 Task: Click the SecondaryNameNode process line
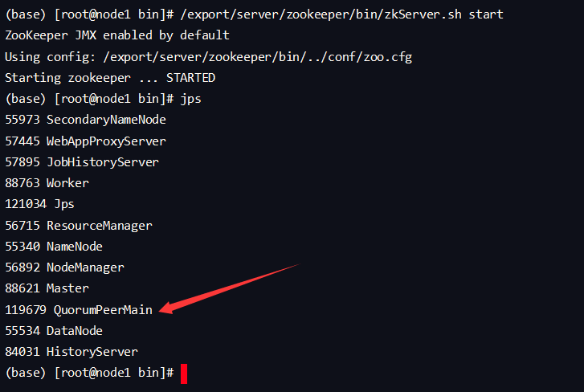coord(106,120)
